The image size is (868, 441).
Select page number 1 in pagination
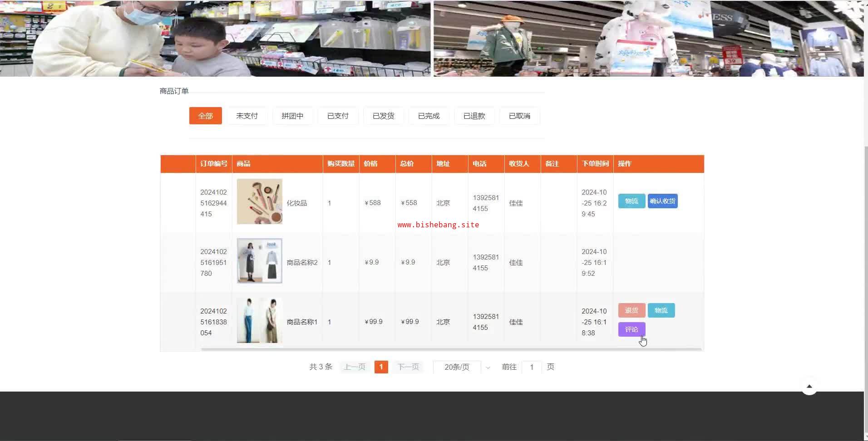click(381, 367)
